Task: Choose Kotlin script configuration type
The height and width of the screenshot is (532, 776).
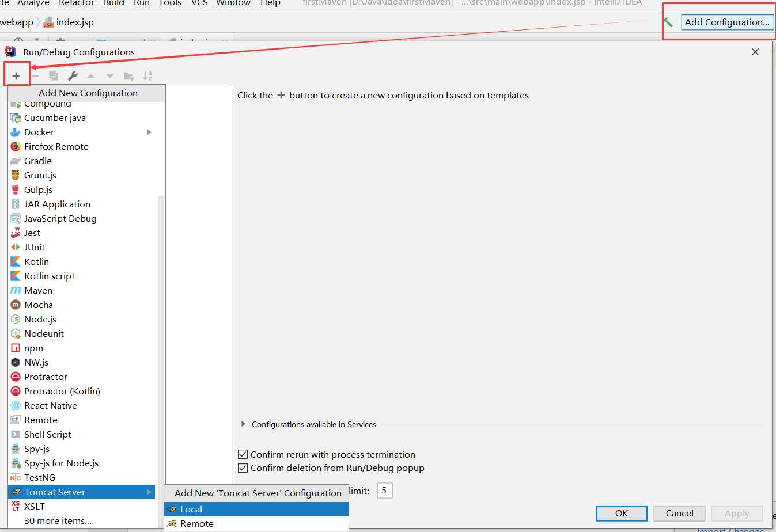Action: click(x=81, y=276)
